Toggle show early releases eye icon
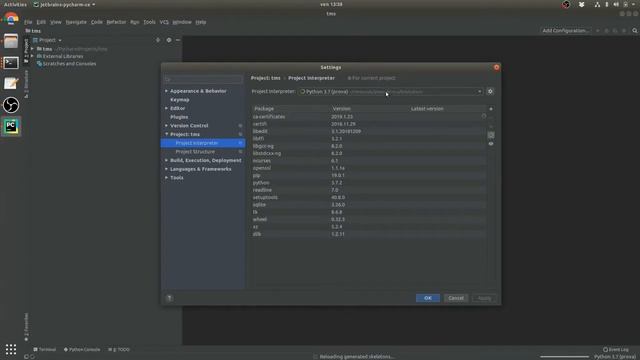This screenshot has width=640, height=360. coord(491,144)
